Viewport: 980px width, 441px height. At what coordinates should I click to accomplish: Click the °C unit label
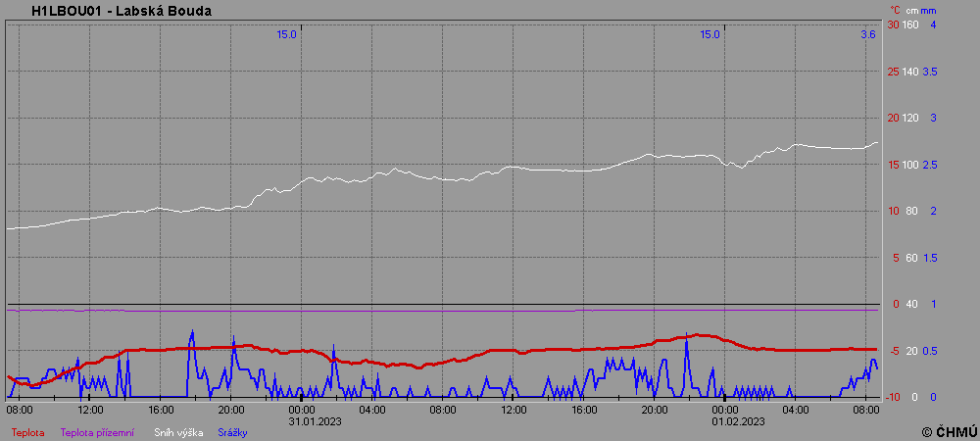click(x=895, y=10)
